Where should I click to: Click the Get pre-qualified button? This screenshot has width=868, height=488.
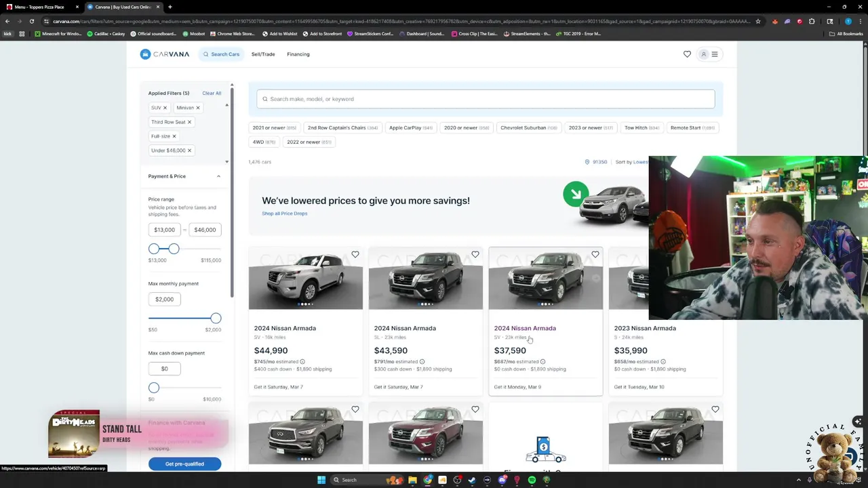click(184, 464)
